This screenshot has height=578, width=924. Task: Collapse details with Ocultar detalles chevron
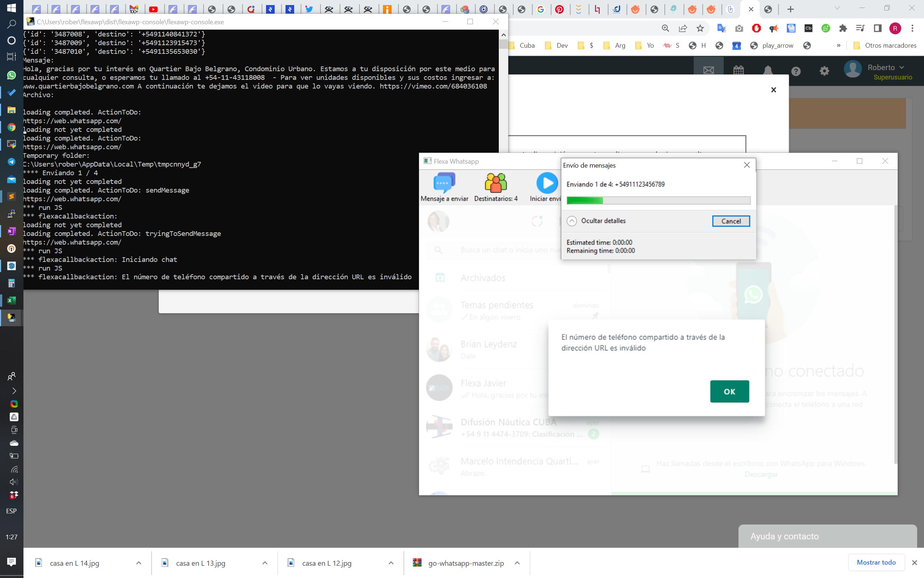572,221
